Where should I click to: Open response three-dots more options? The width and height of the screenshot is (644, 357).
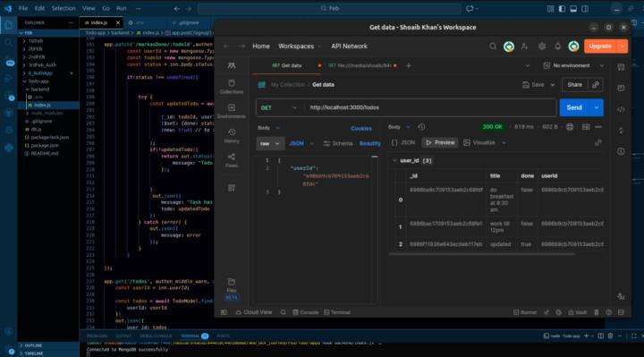(x=598, y=127)
